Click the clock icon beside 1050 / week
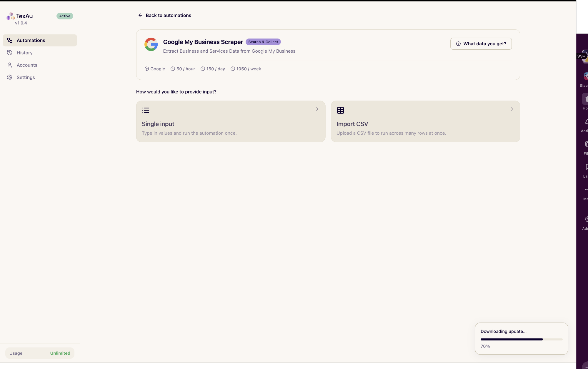The image size is (588, 369). (233, 69)
